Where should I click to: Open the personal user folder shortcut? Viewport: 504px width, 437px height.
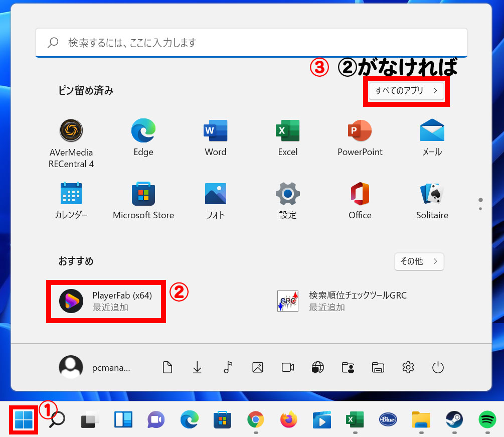point(348,367)
